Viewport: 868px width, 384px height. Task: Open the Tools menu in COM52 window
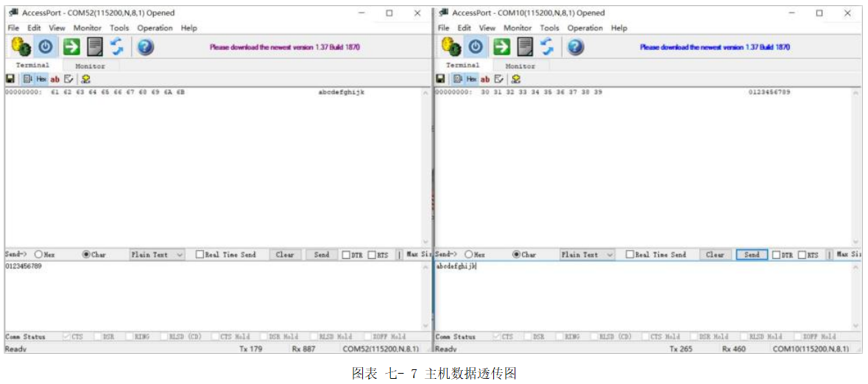point(119,28)
